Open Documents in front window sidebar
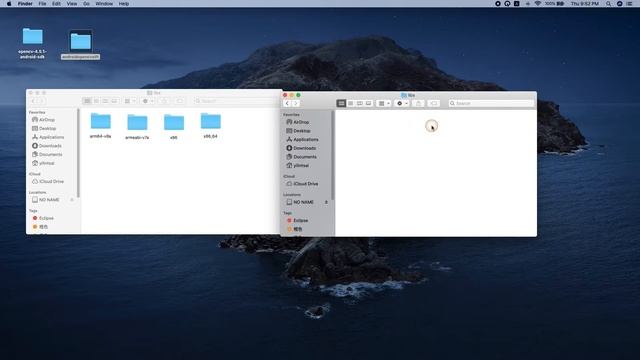 (x=305, y=157)
